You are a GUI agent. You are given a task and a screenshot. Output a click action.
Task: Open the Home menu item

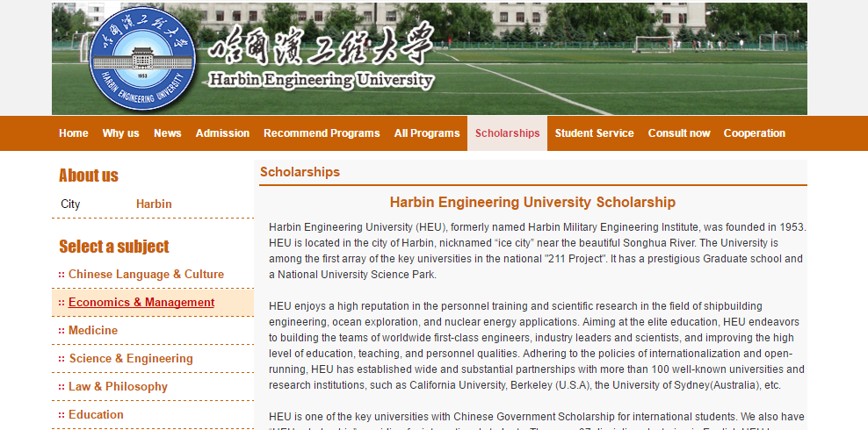[x=74, y=133]
